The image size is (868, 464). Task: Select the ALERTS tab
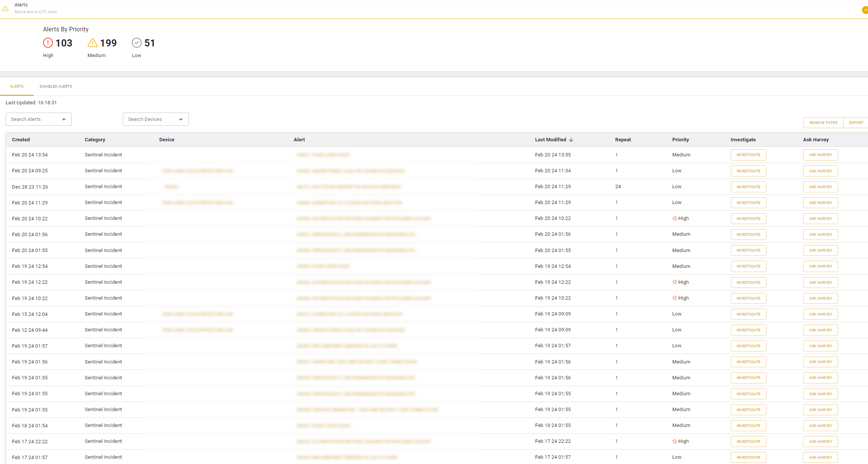17,86
